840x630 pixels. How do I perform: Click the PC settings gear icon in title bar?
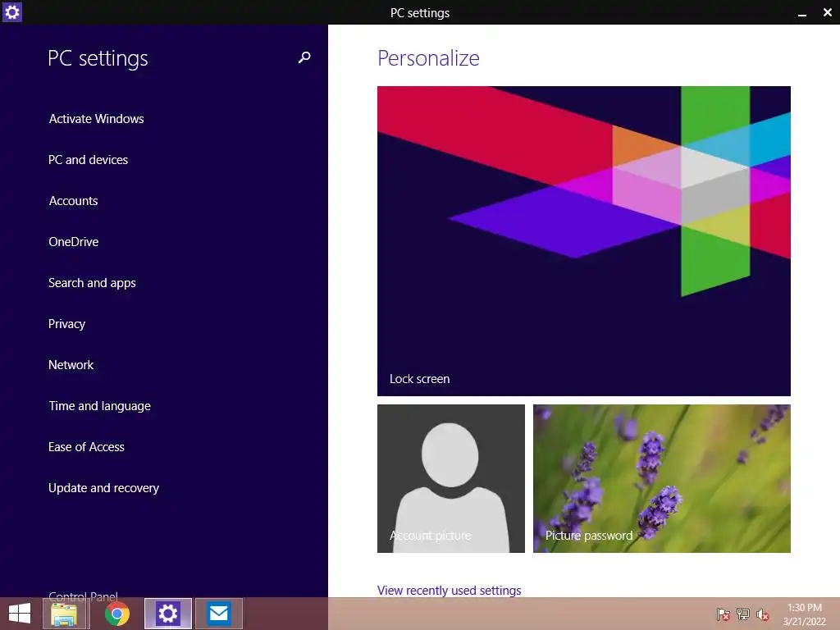pyautogui.click(x=11, y=11)
